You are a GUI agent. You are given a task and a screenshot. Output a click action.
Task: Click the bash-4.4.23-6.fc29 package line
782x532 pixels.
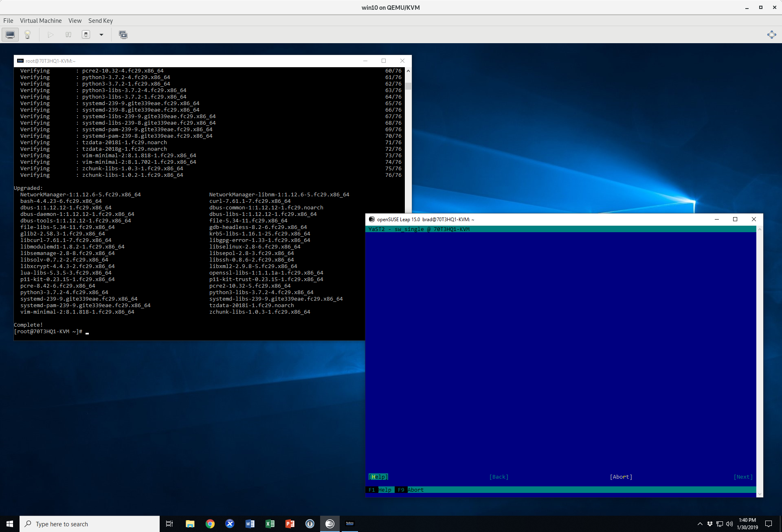pos(61,201)
